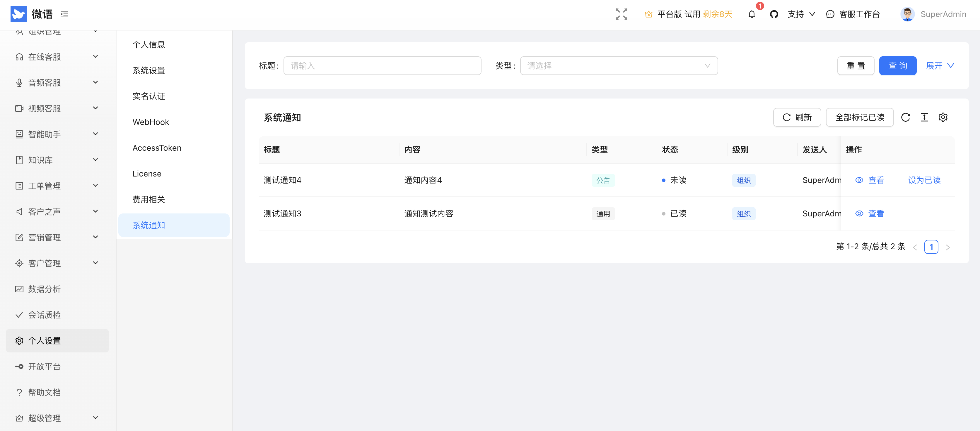Click the crown icon next to 平台版
The height and width of the screenshot is (431, 980).
coord(649,14)
